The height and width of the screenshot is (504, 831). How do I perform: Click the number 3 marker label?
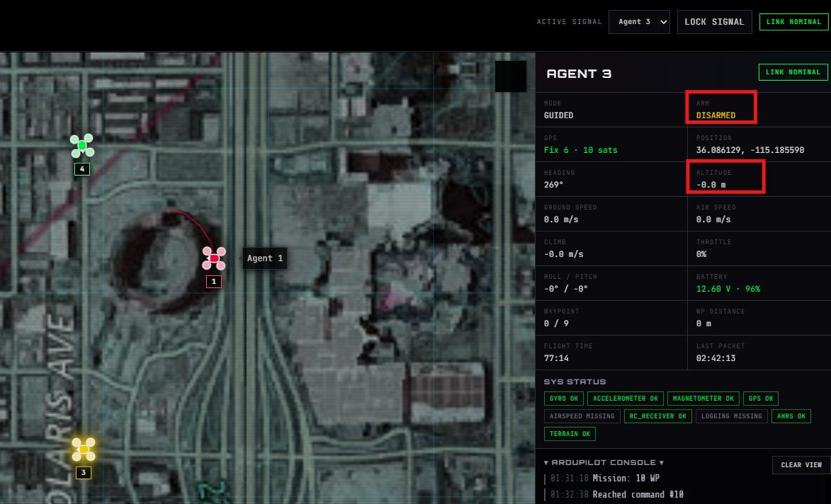click(84, 472)
